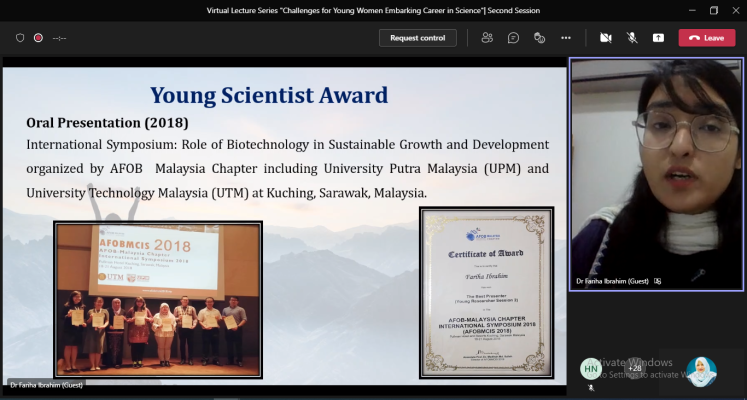
Task: Click the muted mic icon under HN
Action: coord(590,386)
